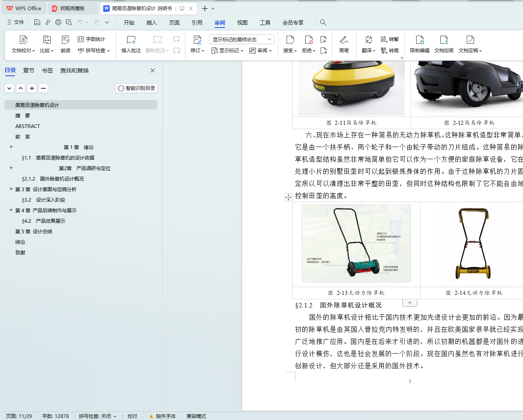Screen dimensions: 523x420
Task: Open the 书签 tab in navigation pane
Action: pos(47,70)
